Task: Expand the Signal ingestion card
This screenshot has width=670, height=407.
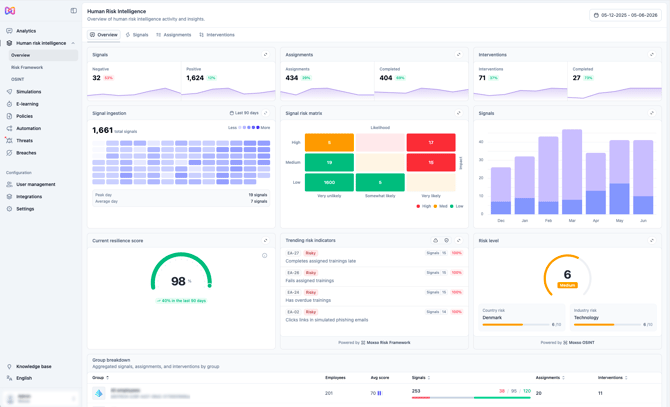Action: pyautogui.click(x=265, y=113)
